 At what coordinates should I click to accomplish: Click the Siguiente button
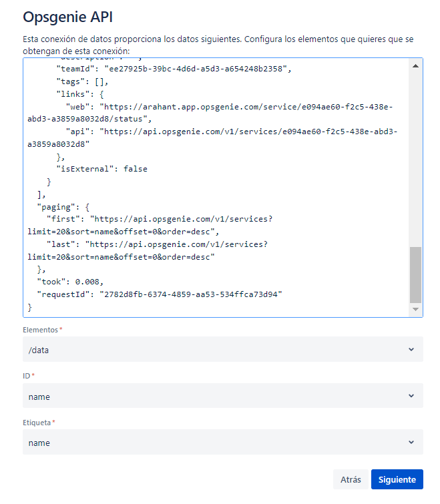point(397,479)
